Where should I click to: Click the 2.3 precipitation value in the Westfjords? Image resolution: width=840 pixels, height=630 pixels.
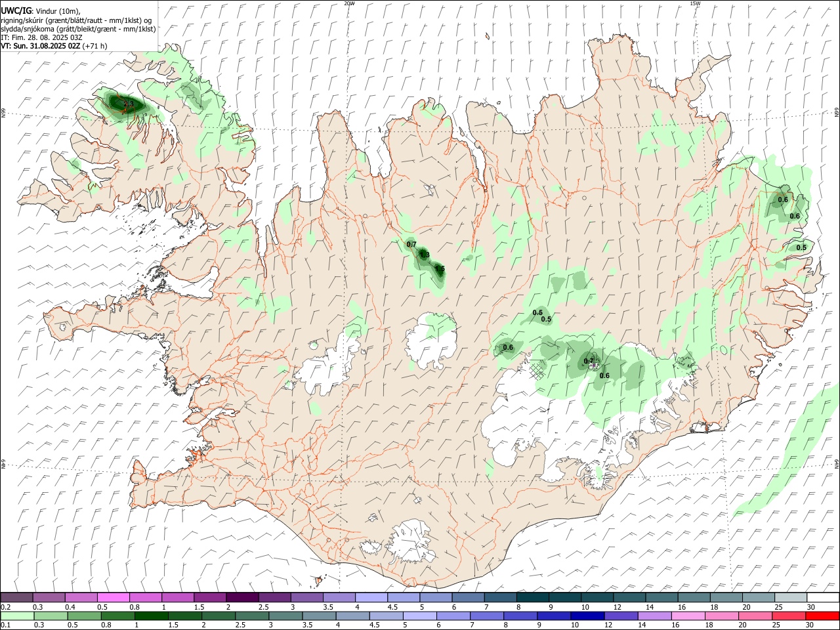click(x=129, y=104)
